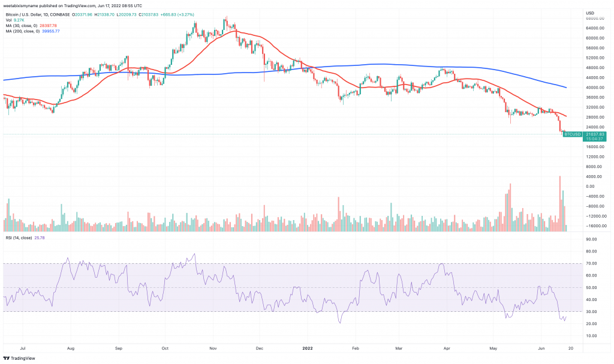
Task: Select the MA (30, close, 0) legend label
Action: point(22,26)
